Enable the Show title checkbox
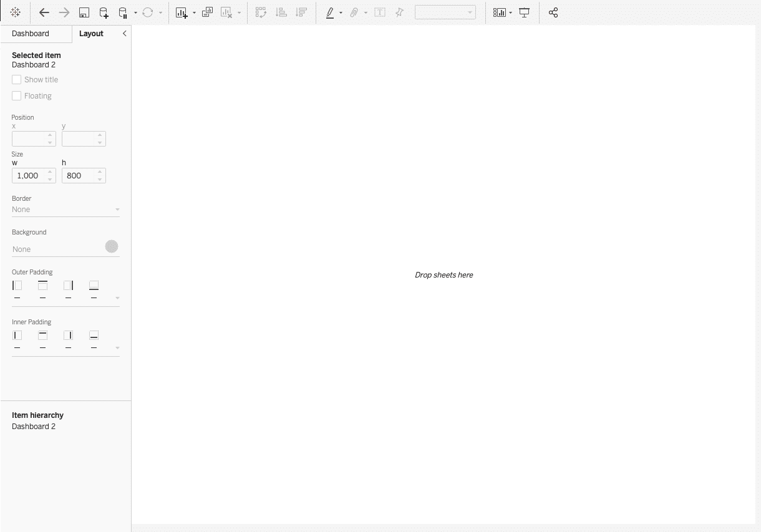The width and height of the screenshot is (761, 532). click(x=17, y=80)
